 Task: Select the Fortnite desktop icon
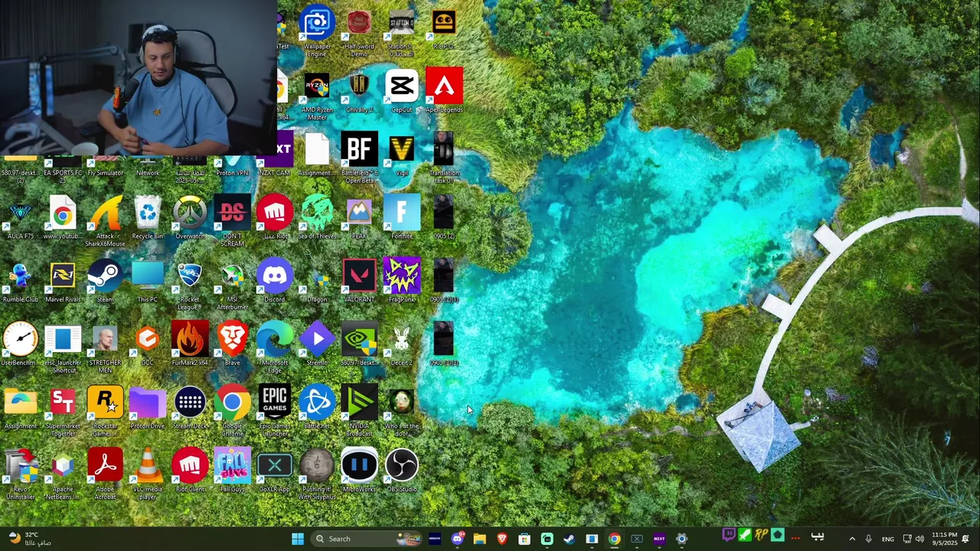[401, 217]
